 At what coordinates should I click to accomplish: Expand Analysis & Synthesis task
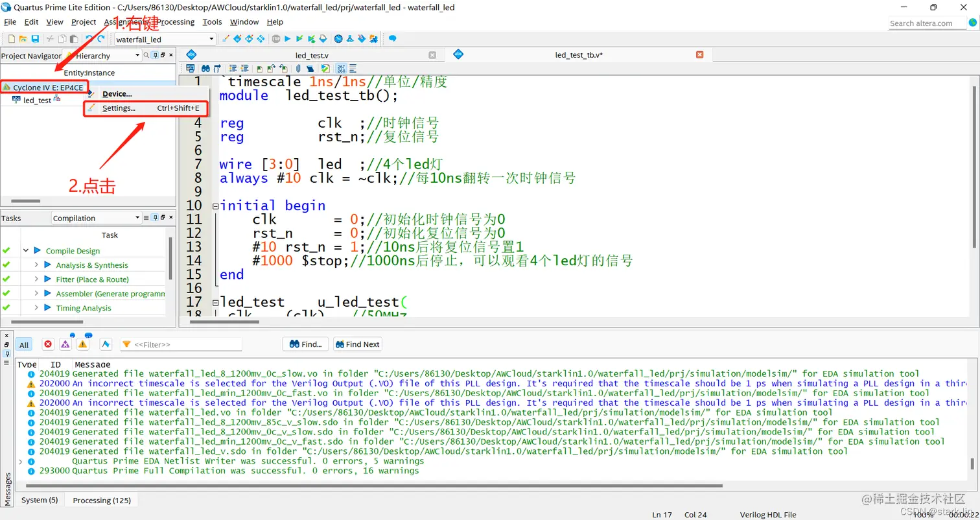click(x=36, y=265)
